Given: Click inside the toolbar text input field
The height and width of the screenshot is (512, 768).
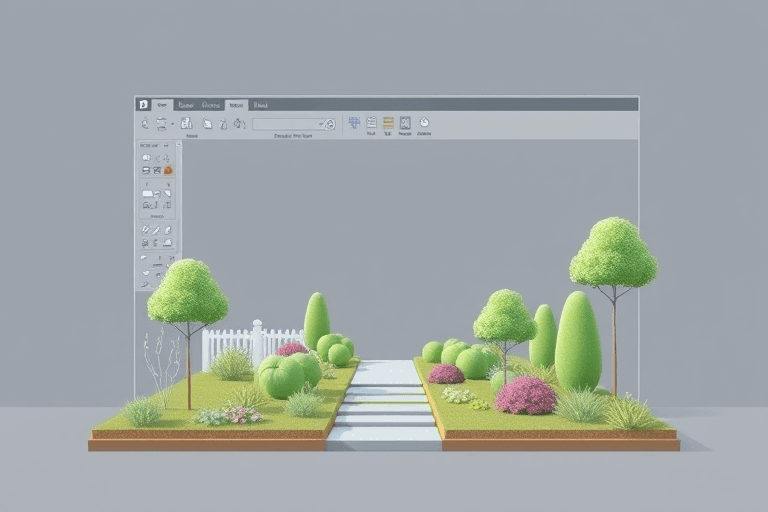Looking at the screenshot, I should [286, 124].
